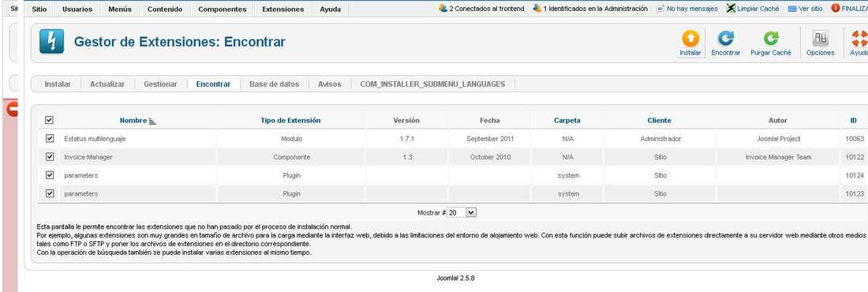The image size is (868, 292).
Task: Open the COM_INSTALLER_SUBMENU_LANGUAGES tab
Action: point(432,84)
